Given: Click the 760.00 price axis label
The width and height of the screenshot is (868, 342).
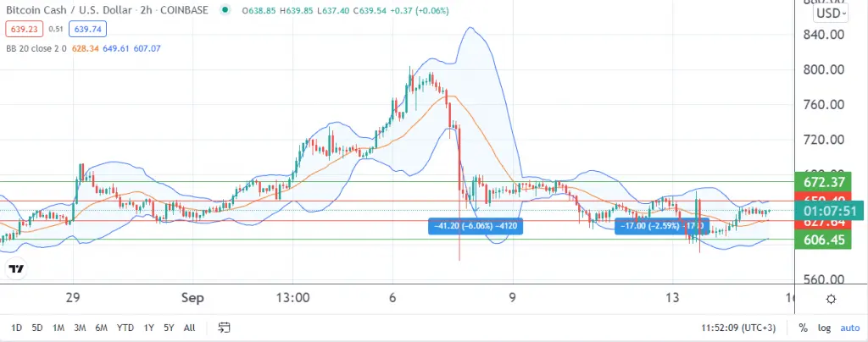Looking at the screenshot, I should pyautogui.click(x=823, y=104).
